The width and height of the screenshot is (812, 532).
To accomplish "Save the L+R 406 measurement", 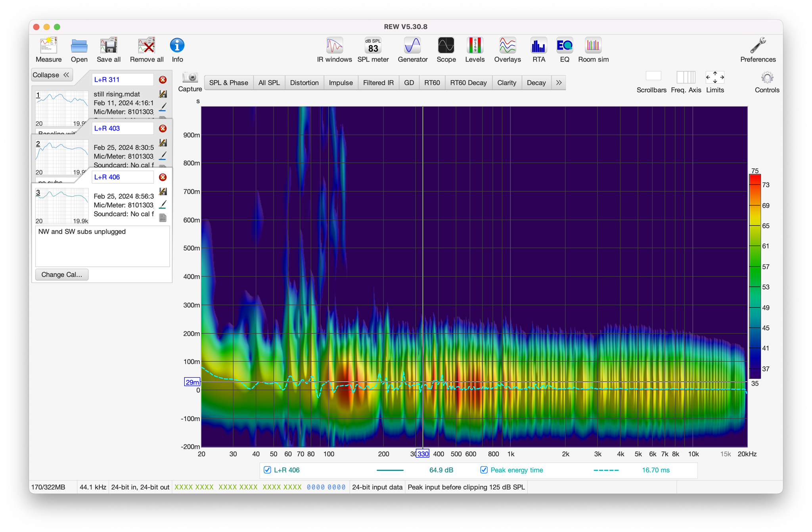I will [x=163, y=192].
